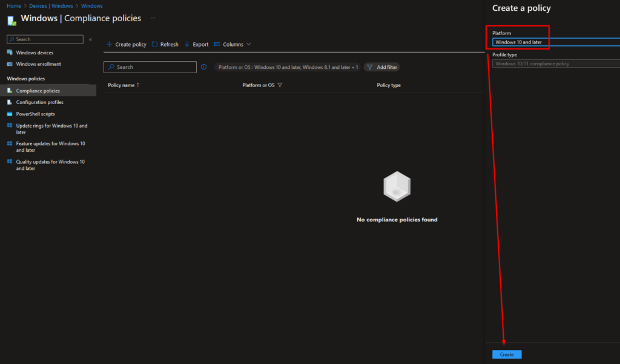Open the Profile type dropdown
The image size is (620, 364).
[556, 63]
